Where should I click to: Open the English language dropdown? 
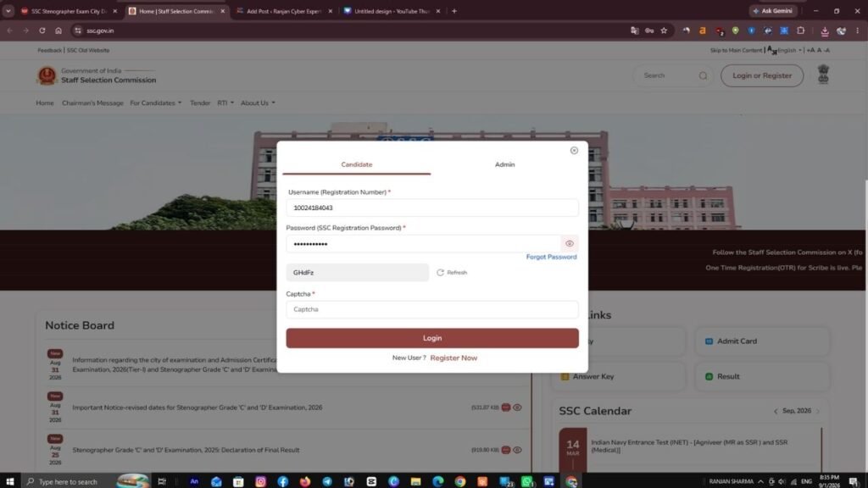tap(789, 50)
